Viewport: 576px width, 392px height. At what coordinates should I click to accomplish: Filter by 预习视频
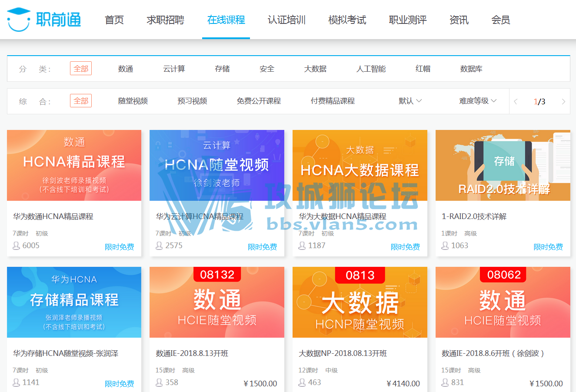tap(192, 101)
